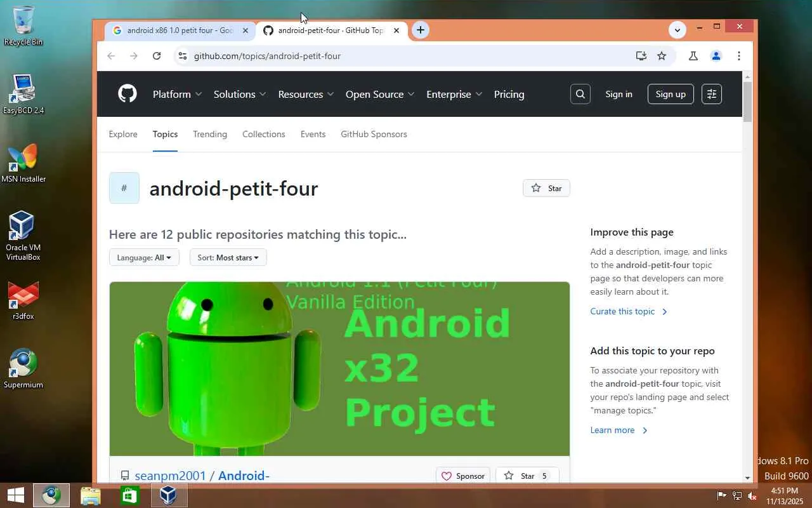
Task: Click the Sign in link
Action: tap(619, 94)
